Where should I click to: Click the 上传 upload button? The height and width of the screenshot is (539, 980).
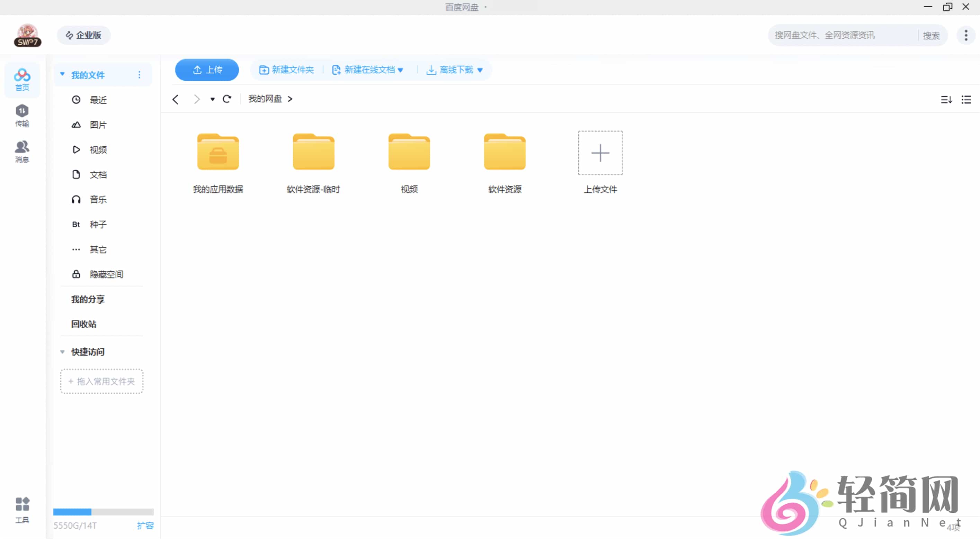pyautogui.click(x=207, y=70)
